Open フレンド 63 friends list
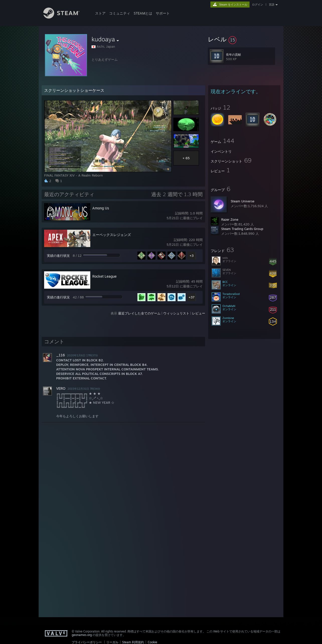Screen dimensions: 322x644 [x=222, y=250]
